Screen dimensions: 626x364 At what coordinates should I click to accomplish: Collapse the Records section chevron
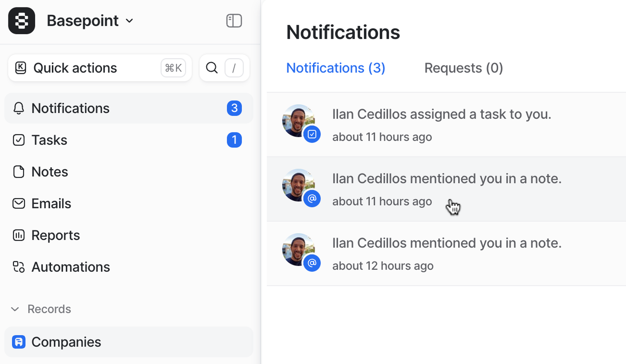[15, 309]
